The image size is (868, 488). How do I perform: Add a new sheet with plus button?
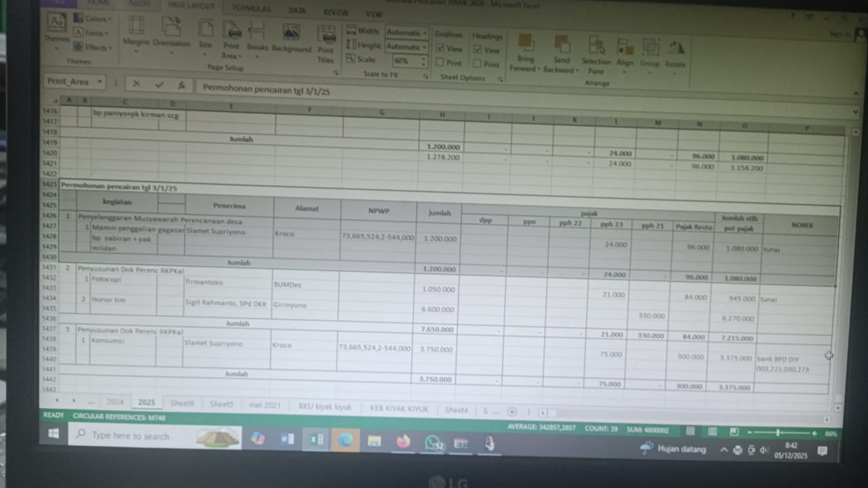(512, 411)
